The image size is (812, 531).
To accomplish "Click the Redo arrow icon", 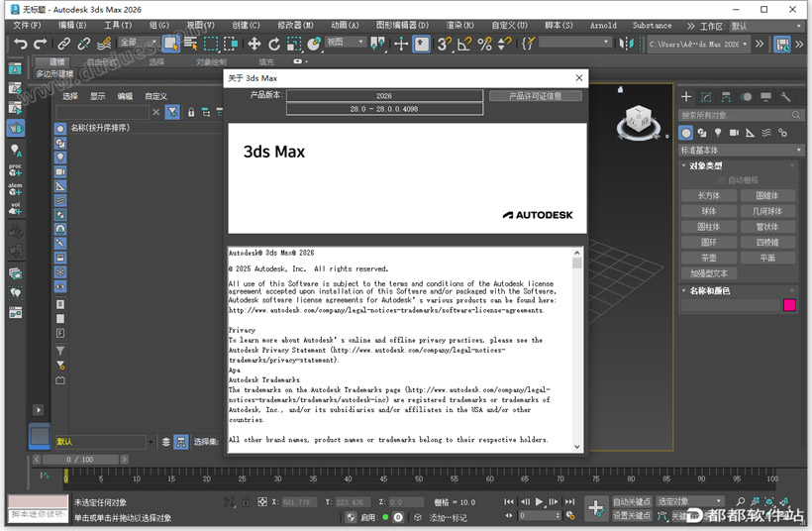I will 41,44.
